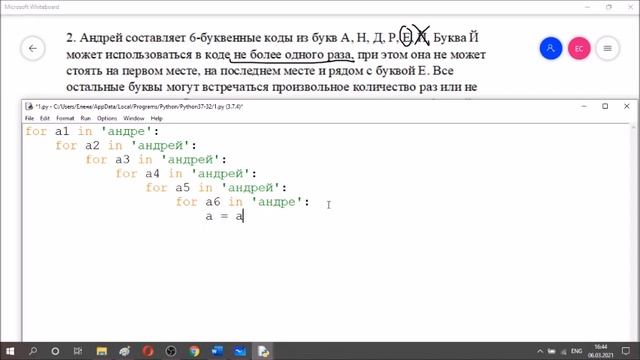Image resolution: width=640 pixels, height=360 pixels.
Task: Open Google Chrome from the taskbar
Action: 194,351
